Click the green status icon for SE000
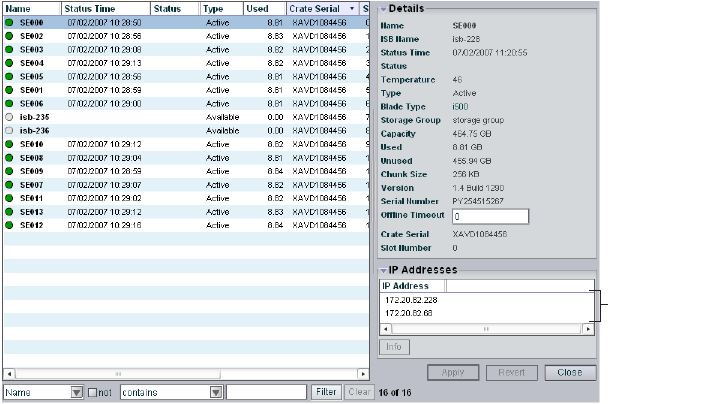This screenshot has width=714, height=404. tap(9, 22)
